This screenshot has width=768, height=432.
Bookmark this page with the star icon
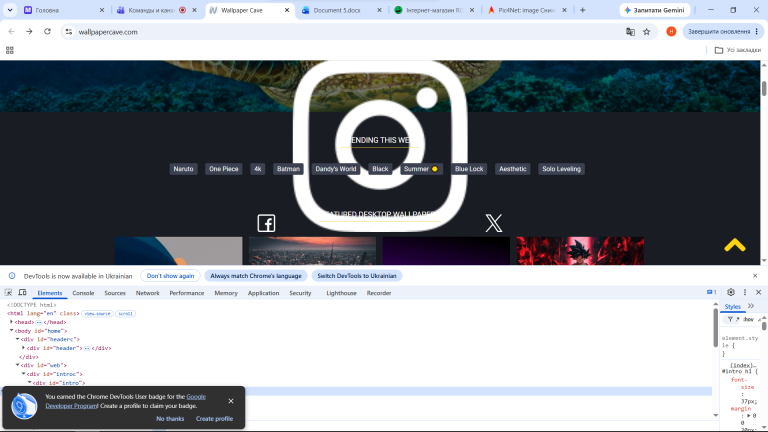pos(647,32)
